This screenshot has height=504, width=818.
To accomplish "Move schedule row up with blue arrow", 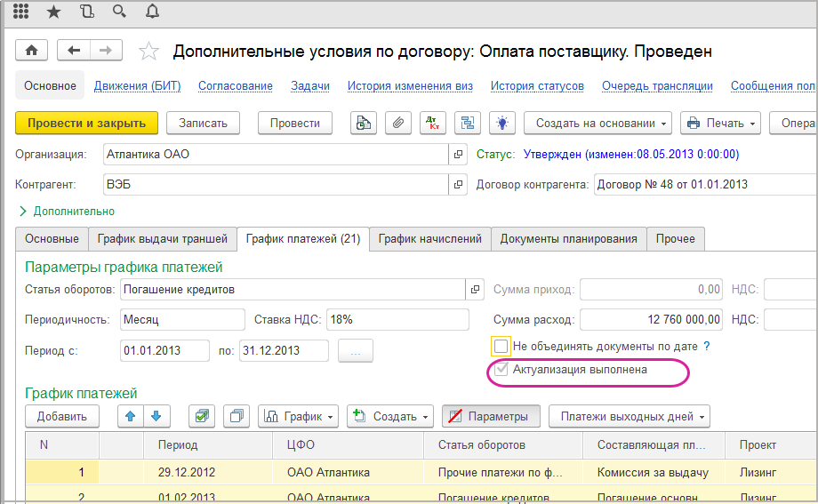I will point(131,416).
